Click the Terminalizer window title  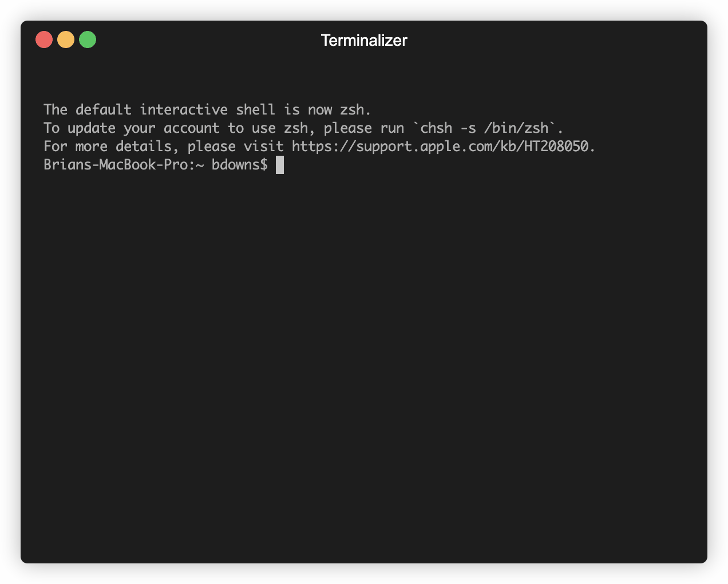pos(364,40)
